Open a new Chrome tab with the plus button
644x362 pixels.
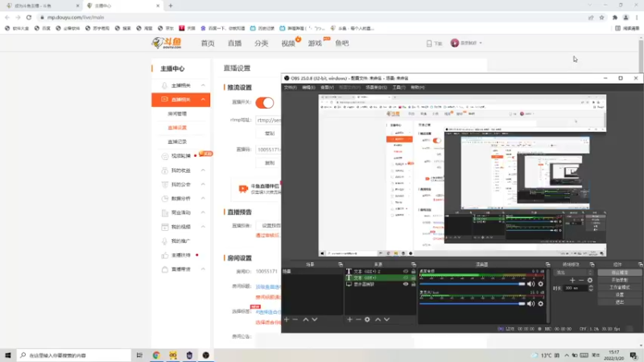point(171,6)
